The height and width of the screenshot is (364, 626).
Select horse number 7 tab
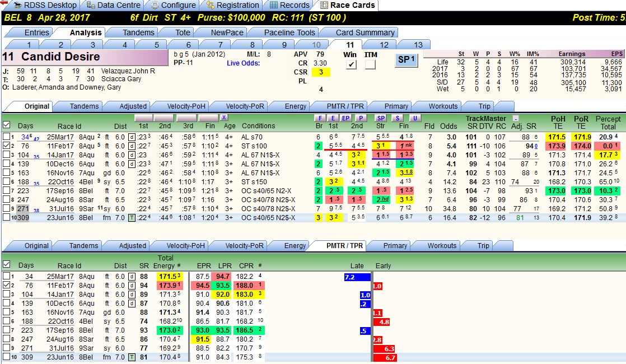tap(221, 45)
